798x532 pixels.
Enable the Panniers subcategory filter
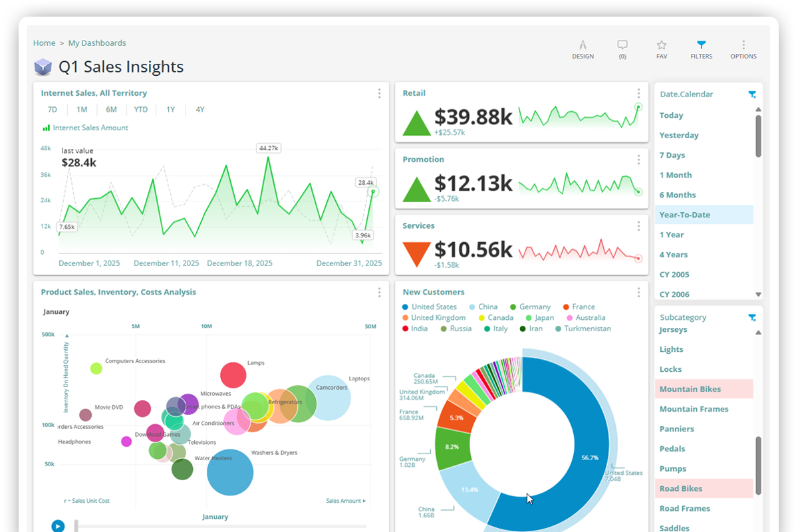676,428
